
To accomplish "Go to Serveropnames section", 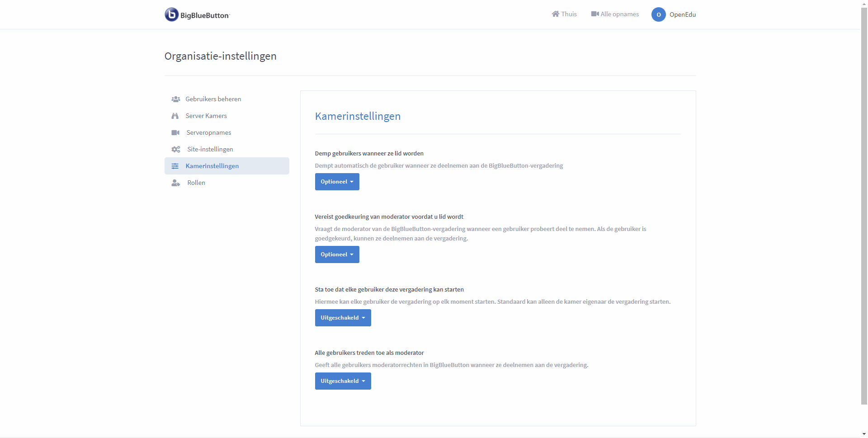I will [227, 132].
